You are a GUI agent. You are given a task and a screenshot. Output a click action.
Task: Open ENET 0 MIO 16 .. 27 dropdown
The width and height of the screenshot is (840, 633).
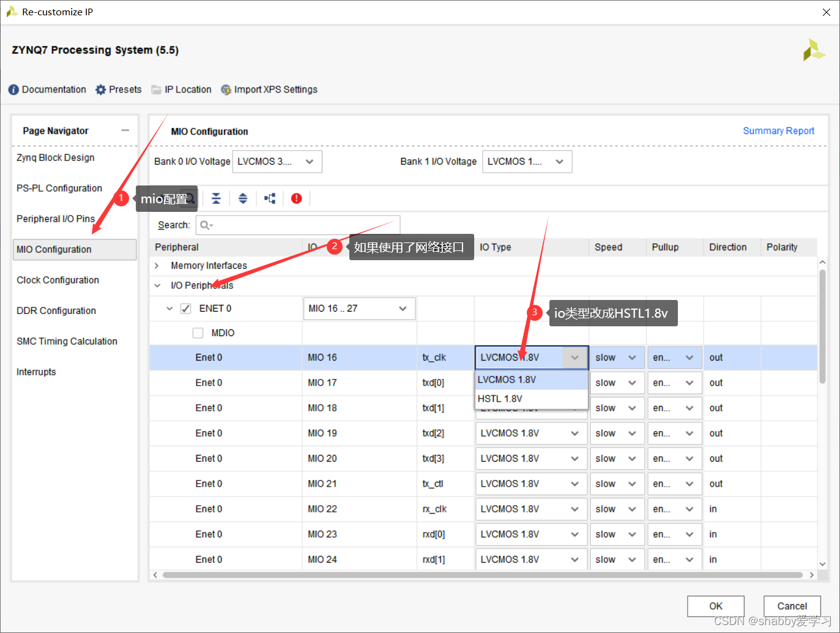(359, 309)
